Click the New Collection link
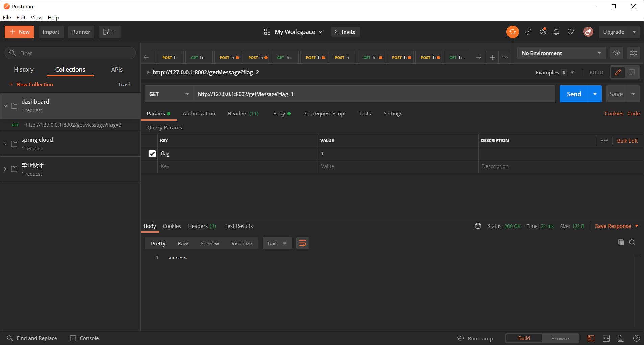 click(31, 84)
